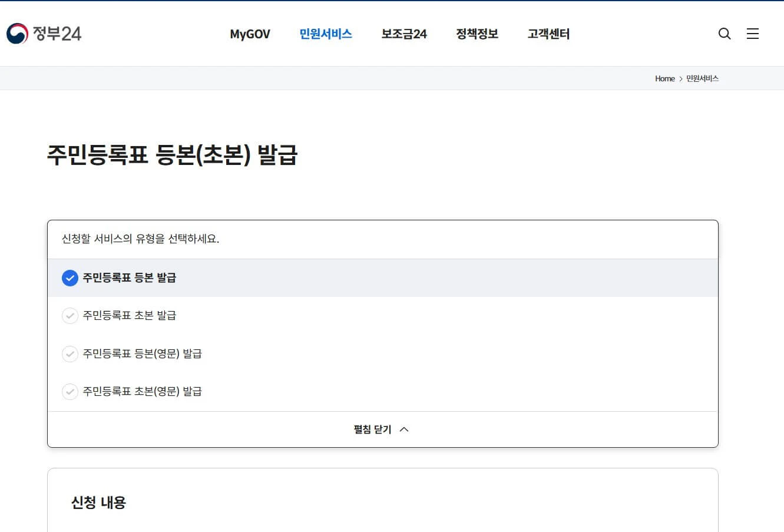Expand the 신청 내용 section
784x532 pixels.
[98, 502]
